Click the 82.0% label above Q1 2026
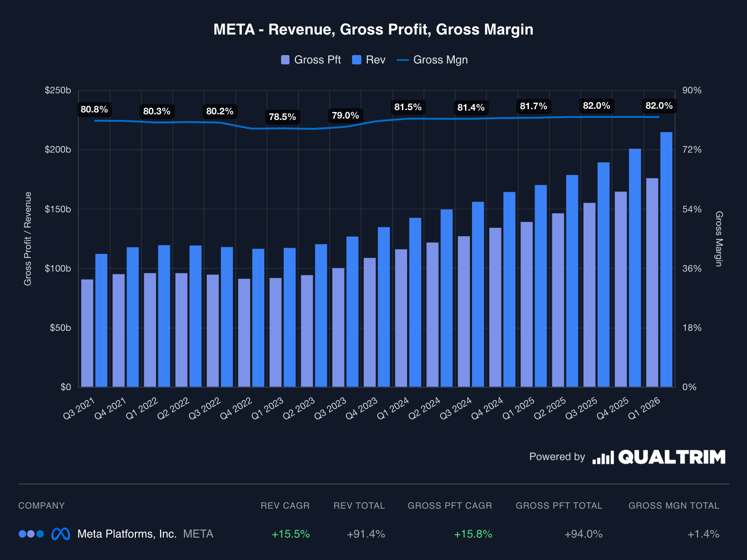 coord(659,106)
